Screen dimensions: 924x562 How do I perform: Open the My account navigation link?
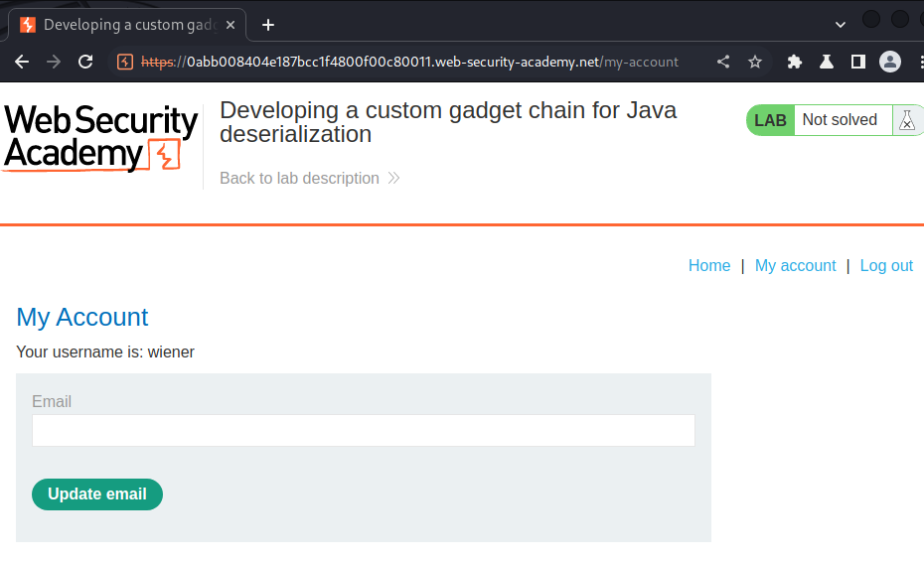(x=796, y=266)
